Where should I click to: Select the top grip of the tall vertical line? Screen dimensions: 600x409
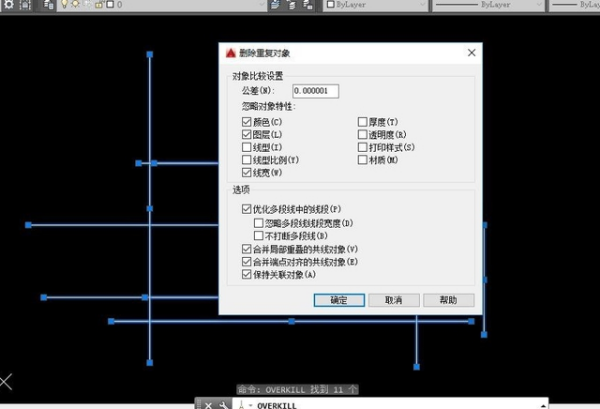150,54
